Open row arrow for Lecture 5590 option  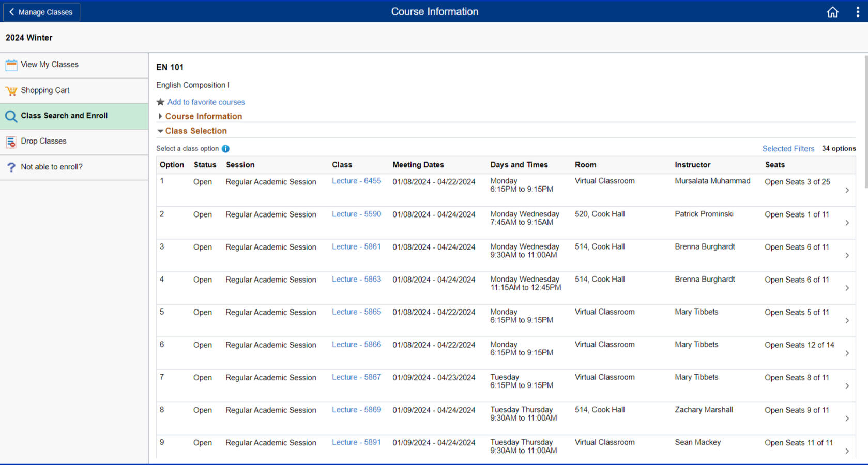point(847,223)
